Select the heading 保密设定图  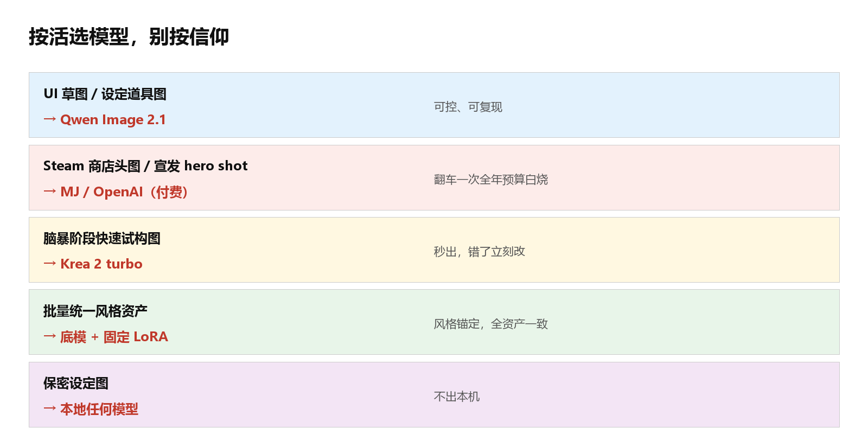point(76,384)
